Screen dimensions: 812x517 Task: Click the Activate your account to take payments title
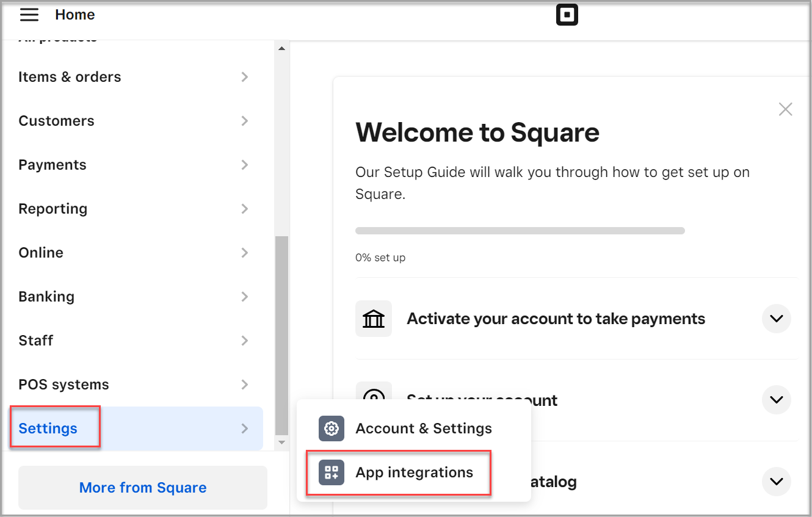[556, 319]
